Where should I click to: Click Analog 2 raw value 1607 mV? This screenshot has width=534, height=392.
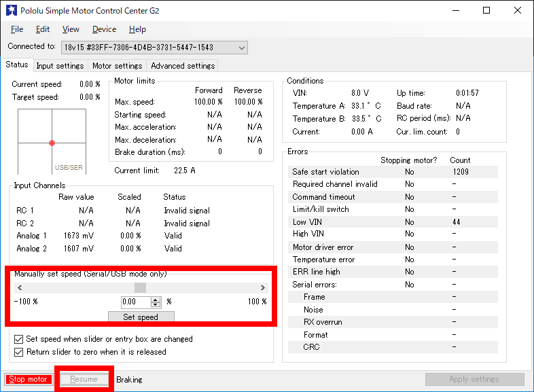click(x=79, y=249)
